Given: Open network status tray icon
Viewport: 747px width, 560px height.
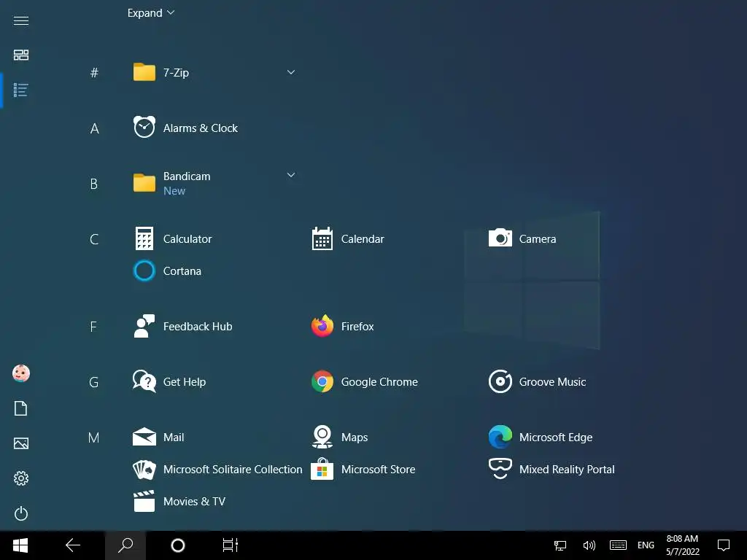Looking at the screenshot, I should (x=560, y=545).
